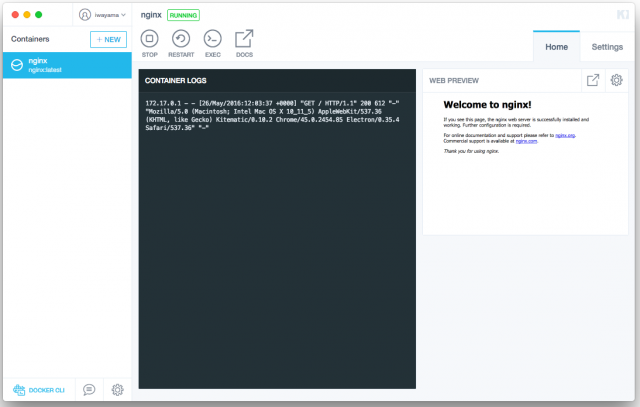Switch to the Home tab
640x407 pixels.
556,47
